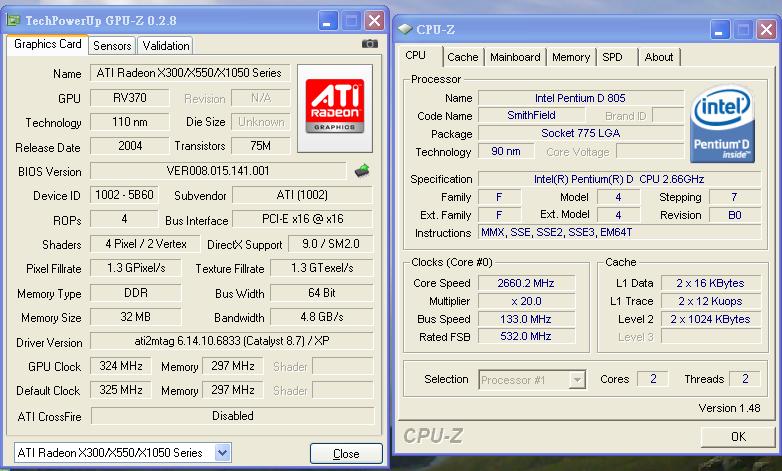Switch to the Sensors tab
Screen dimensions: 782x471
point(112,45)
